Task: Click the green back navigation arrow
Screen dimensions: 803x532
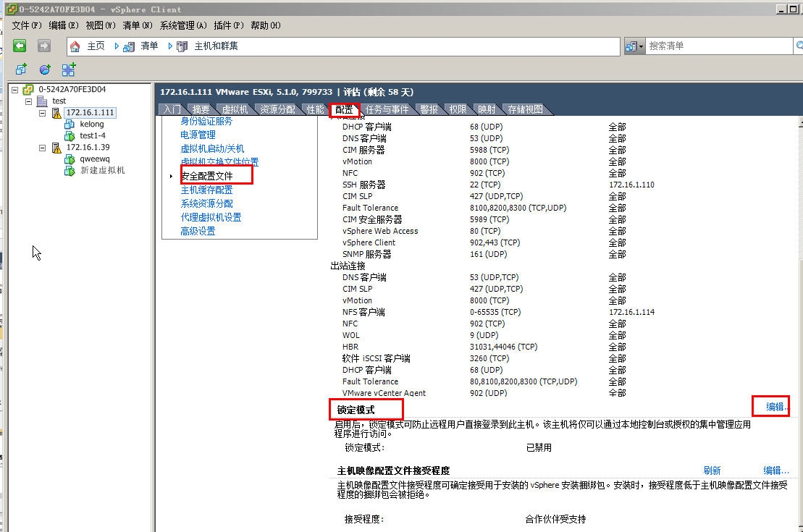Action: point(20,46)
